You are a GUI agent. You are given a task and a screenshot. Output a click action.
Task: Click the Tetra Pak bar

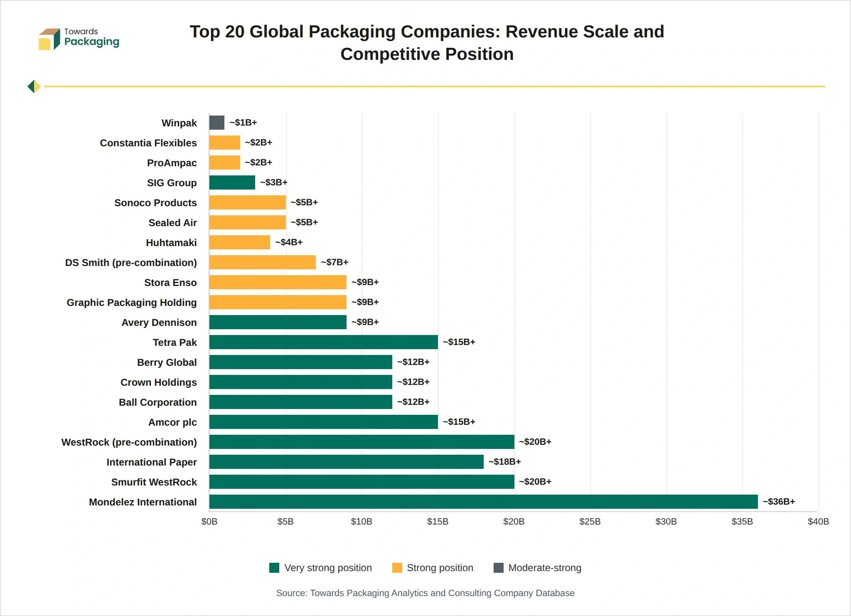(324, 342)
